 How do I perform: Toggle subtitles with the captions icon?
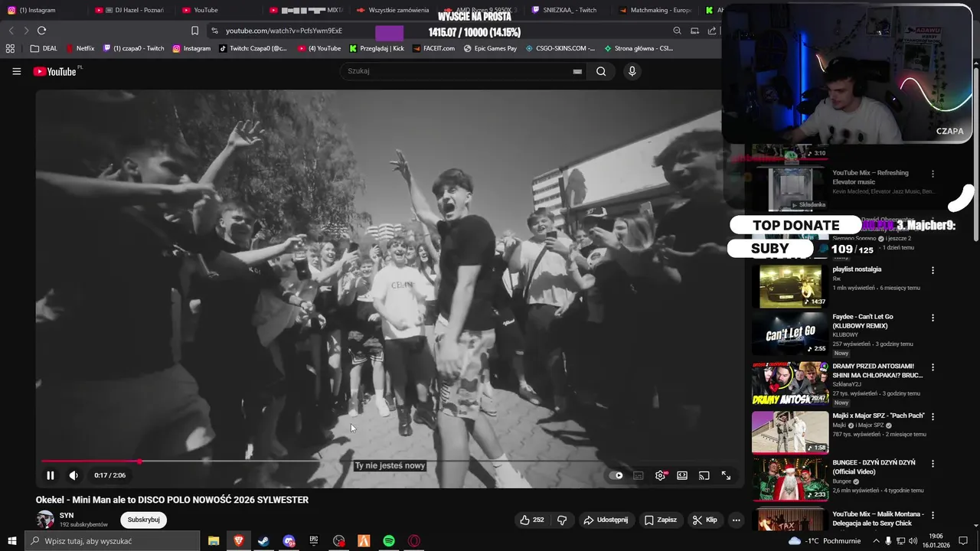pos(638,475)
